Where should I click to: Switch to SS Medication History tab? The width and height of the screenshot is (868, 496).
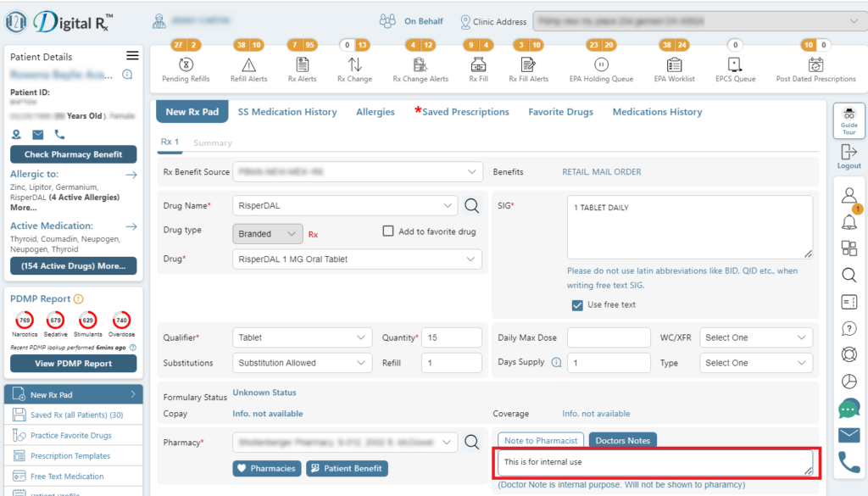point(287,112)
